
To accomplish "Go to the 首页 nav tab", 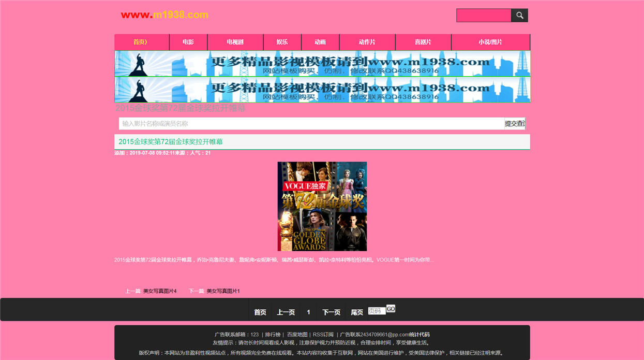I will 142,42.
